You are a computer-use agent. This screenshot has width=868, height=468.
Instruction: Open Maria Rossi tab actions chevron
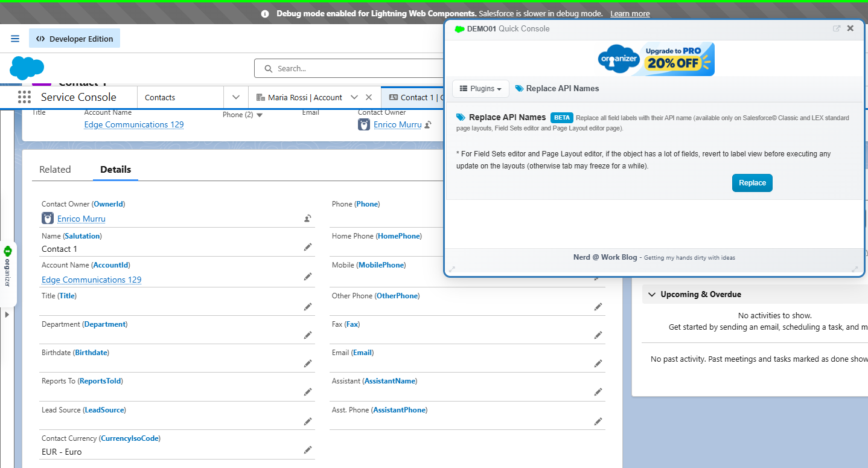tap(354, 97)
